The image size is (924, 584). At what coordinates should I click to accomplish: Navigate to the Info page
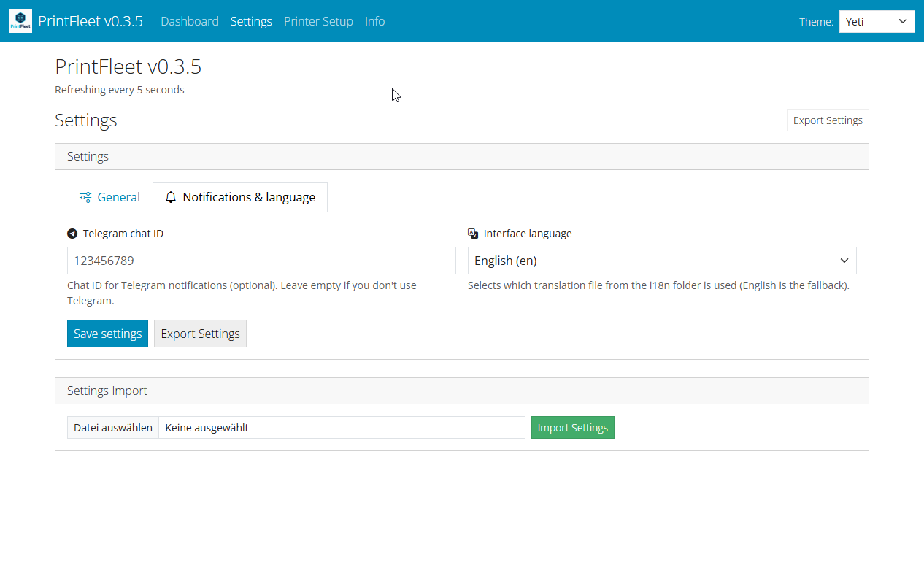click(x=374, y=21)
